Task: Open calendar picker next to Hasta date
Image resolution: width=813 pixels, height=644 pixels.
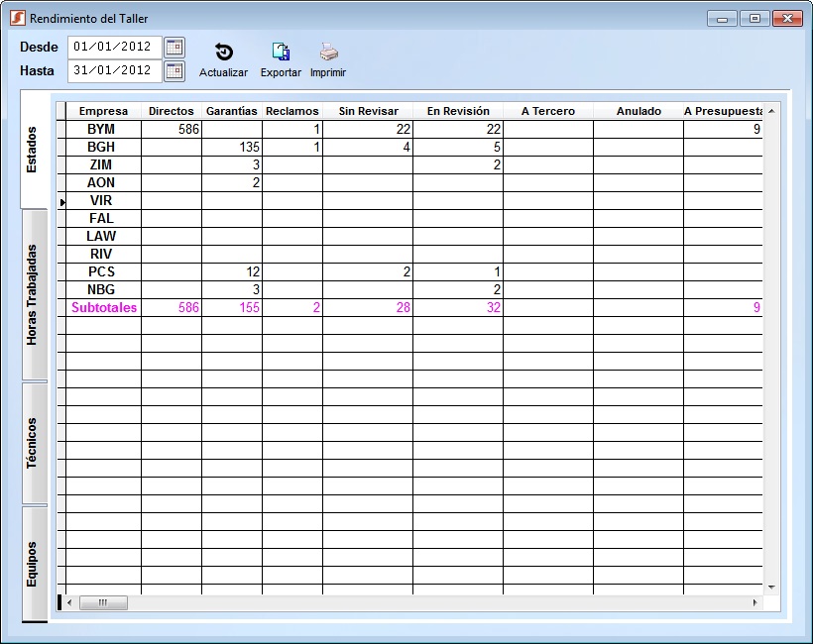Action: pos(174,70)
